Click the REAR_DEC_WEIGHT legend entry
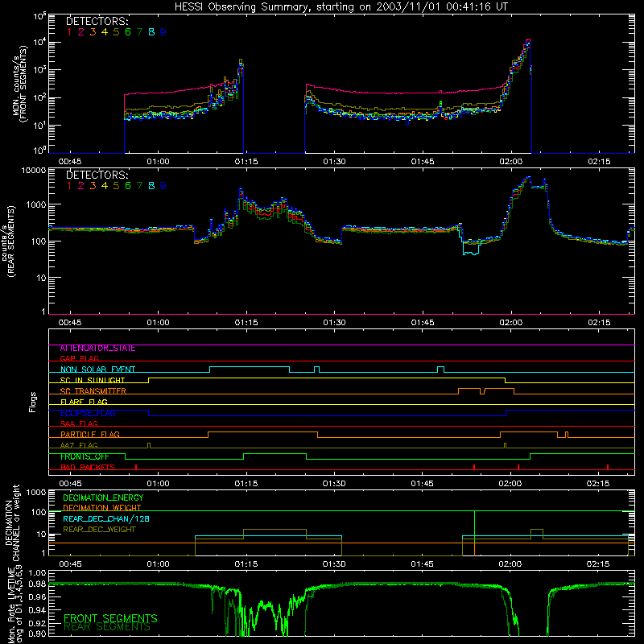644x644 pixels. [x=99, y=530]
